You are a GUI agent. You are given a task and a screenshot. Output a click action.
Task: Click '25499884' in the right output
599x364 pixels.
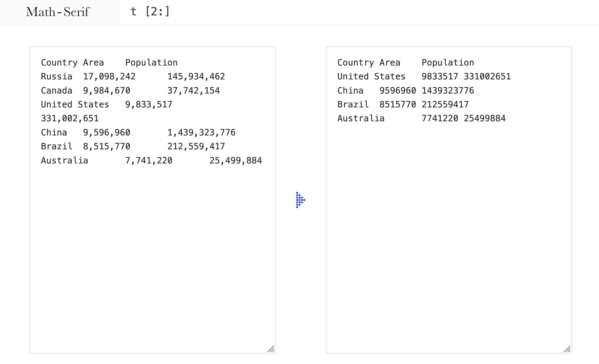coord(485,118)
